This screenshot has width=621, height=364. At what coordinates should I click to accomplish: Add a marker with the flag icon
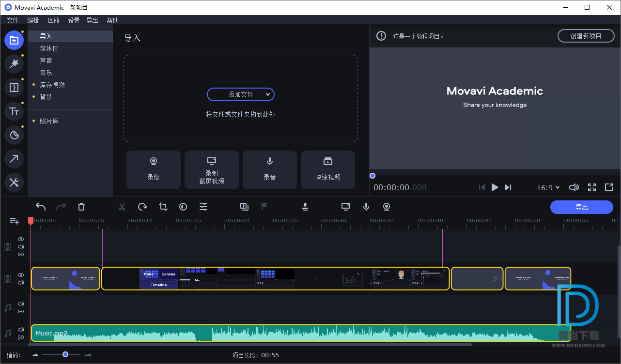tap(264, 207)
